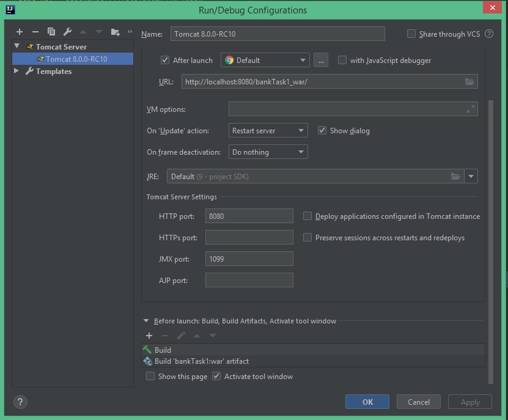This screenshot has width=508, height=420.
Task: Collapse the Tomcat Server tree node
Action: click(17, 46)
